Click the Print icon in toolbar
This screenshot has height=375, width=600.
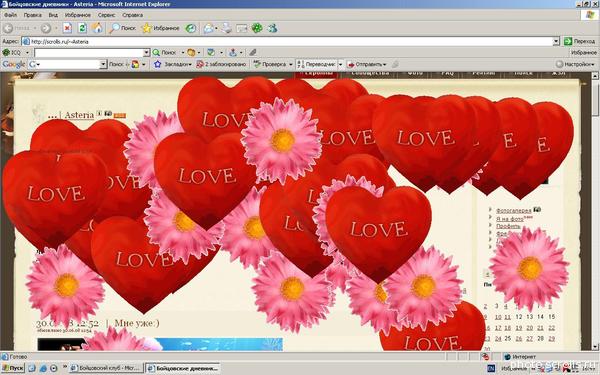[x=227, y=28]
